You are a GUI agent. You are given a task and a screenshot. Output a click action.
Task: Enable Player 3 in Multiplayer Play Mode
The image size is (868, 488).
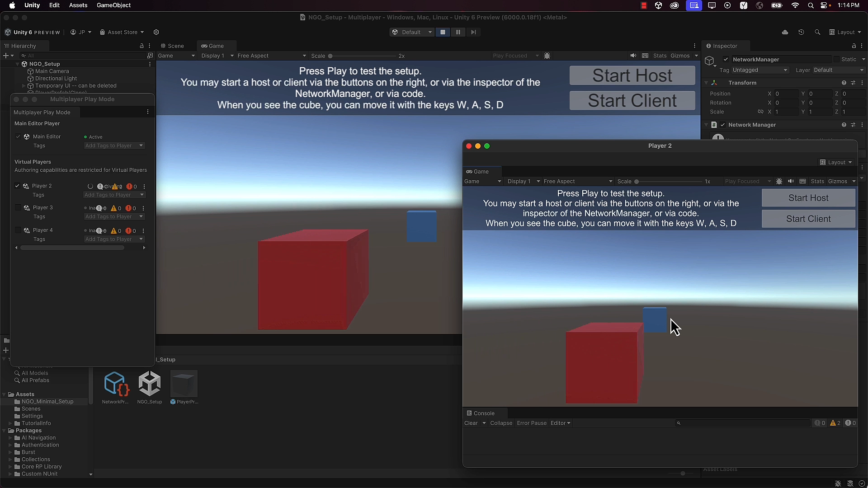pyautogui.click(x=18, y=207)
